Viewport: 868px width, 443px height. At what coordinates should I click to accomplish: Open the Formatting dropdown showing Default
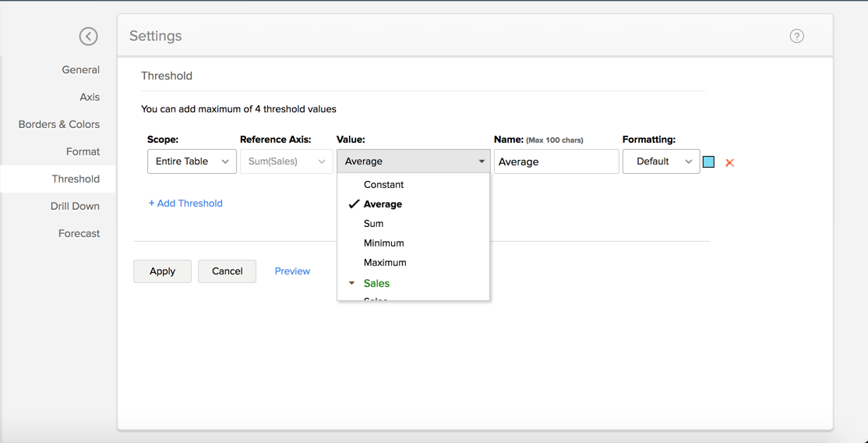661,161
